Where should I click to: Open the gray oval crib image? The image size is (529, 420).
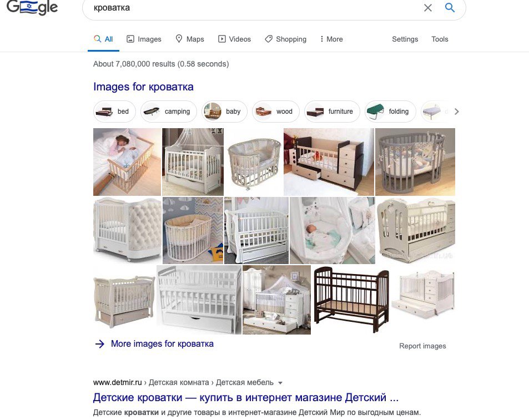point(415,162)
